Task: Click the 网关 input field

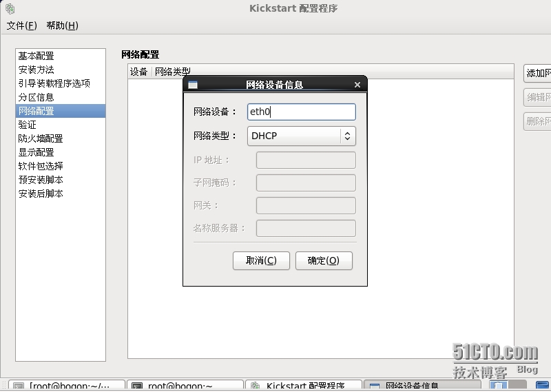Action: tap(306, 206)
